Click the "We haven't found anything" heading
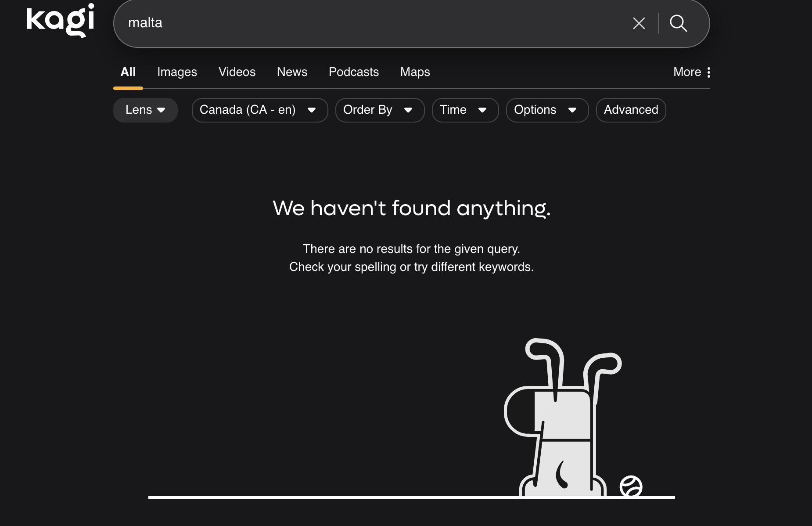This screenshot has width=812, height=526. (411, 208)
